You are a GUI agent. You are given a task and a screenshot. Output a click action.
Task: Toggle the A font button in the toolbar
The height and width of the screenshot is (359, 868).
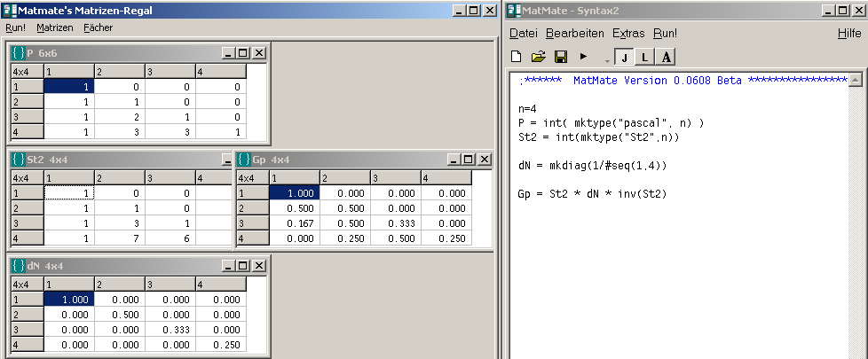tap(666, 57)
